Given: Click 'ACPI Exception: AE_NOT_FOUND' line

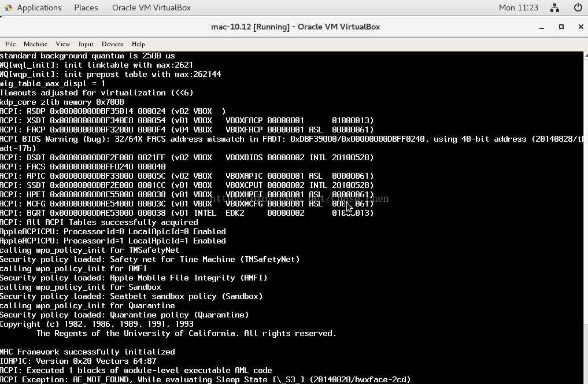Looking at the screenshot, I should point(205,379).
